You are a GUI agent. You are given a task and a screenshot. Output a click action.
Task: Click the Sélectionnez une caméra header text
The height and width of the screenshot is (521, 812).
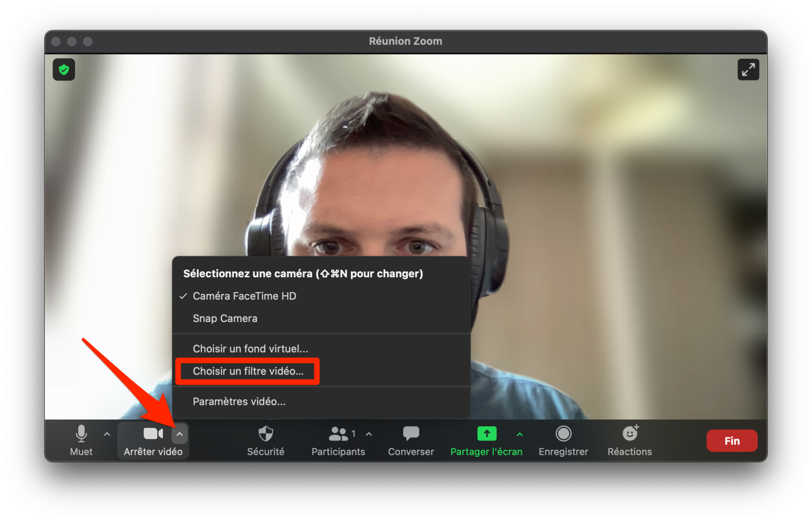[303, 274]
